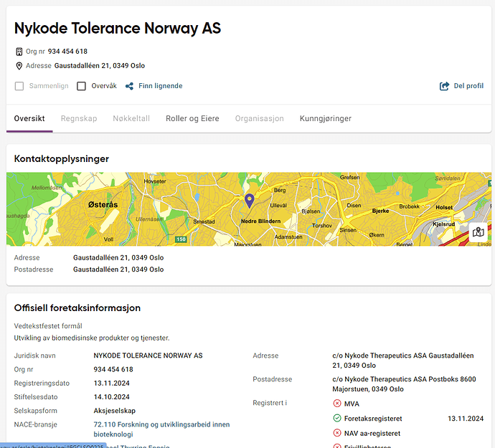Open the Nøkkeltall tab
The height and width of the screenshot is (448, 495).
pyautogui.click(x=131, y=118)
